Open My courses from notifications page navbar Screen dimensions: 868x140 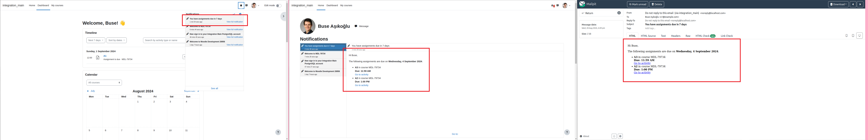coord(346,5)
